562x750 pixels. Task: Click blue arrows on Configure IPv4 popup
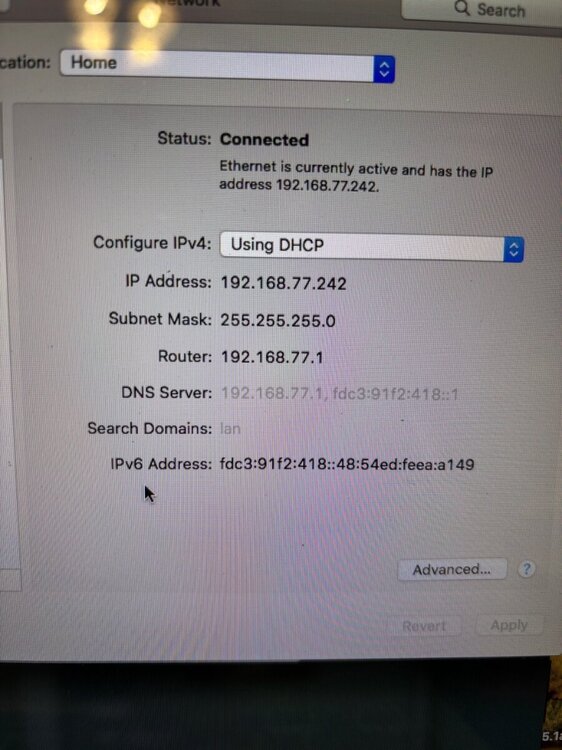[x=513, y=249]
